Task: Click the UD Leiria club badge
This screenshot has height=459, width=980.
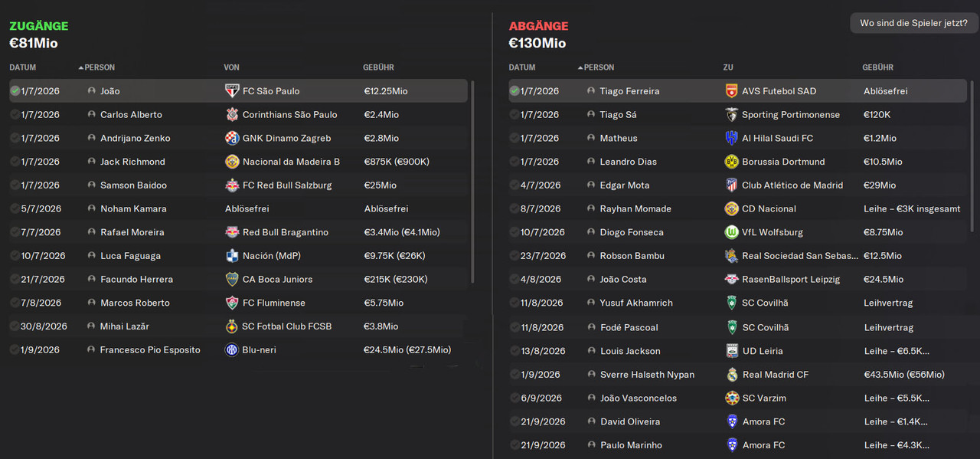Action: click(731, 351)
